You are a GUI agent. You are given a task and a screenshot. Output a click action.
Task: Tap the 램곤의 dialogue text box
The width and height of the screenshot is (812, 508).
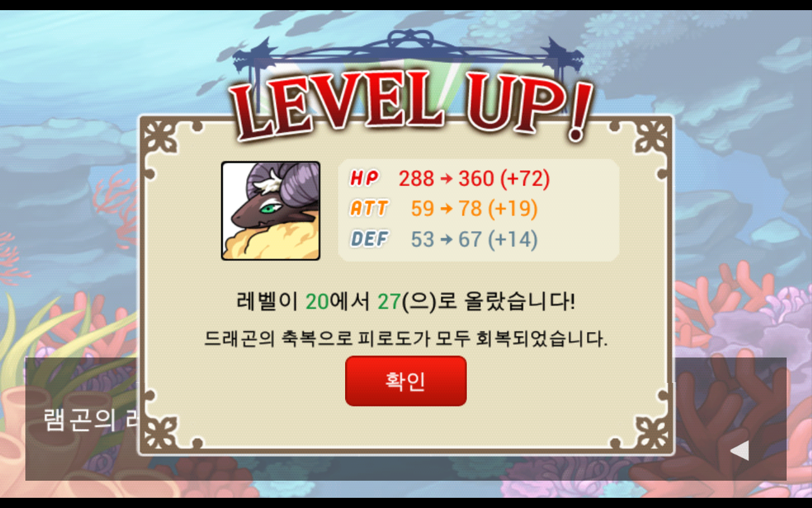82,419
